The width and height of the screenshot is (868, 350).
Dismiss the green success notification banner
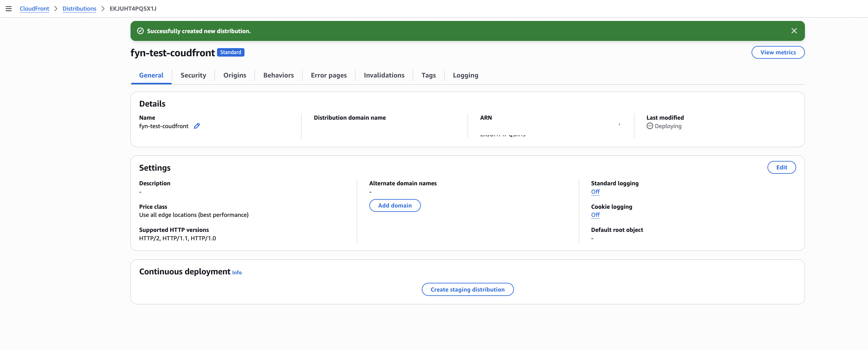click(x=794, y=31)
